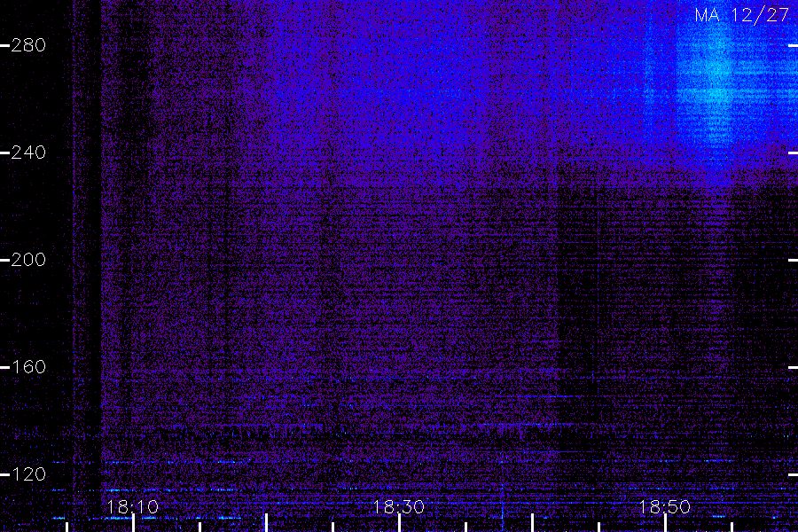Click the 18:50 time label
This screenshot has width=798, height=532.
click(665, 507)
